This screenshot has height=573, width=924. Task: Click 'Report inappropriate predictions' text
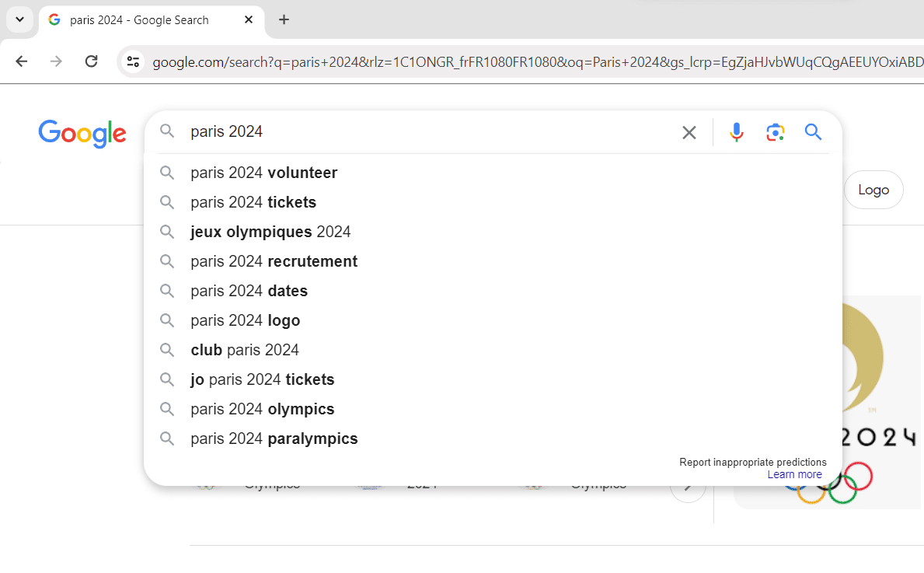click(752, 462)
